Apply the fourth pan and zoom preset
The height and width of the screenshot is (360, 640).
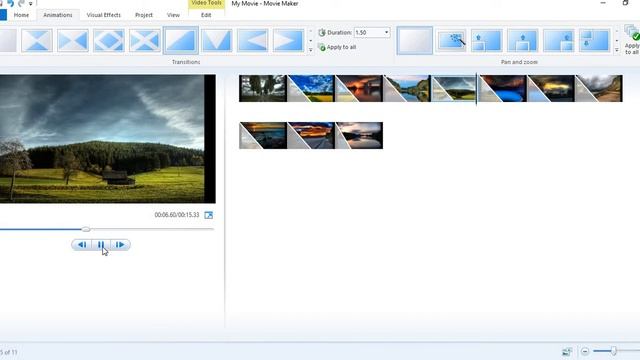[x=522, y=40]
